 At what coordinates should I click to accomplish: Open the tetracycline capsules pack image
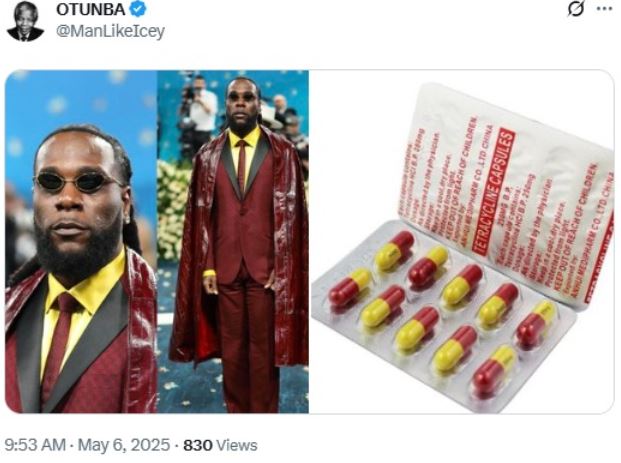(461, 242)
